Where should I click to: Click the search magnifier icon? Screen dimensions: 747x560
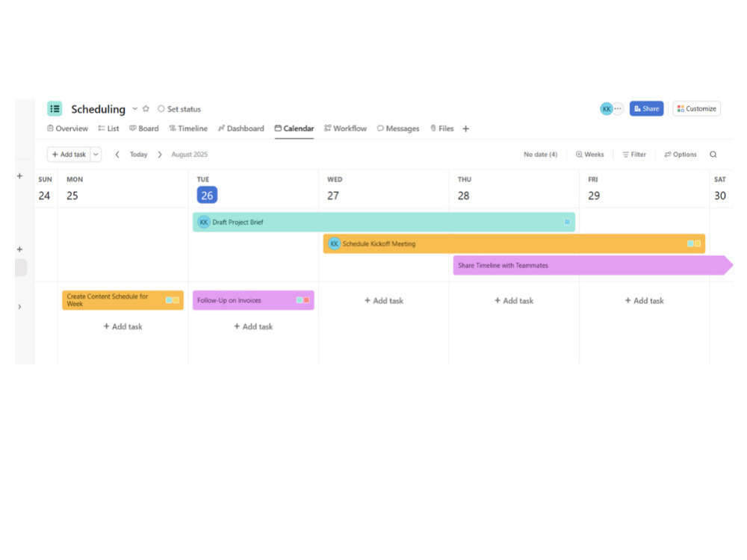713,155
